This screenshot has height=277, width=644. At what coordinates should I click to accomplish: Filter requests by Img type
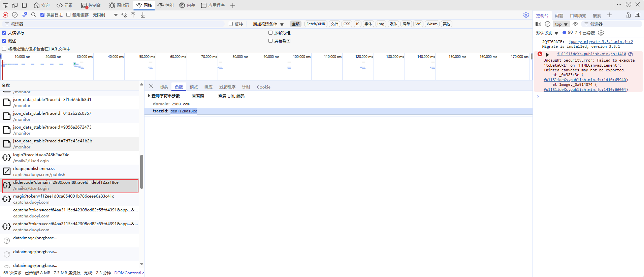point(381,24)
